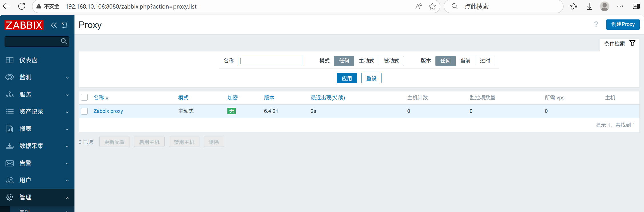Open the browser downloads icon
This screenshot has height=212, width=644.
point(589,6)
